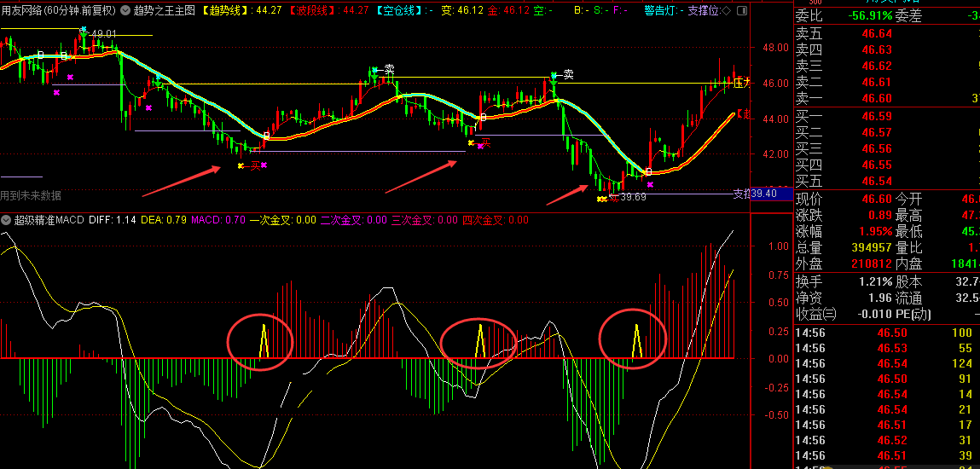Click the 外盘 210812 value
Viewport: 980px width, 469px height.
coord(872,264)
